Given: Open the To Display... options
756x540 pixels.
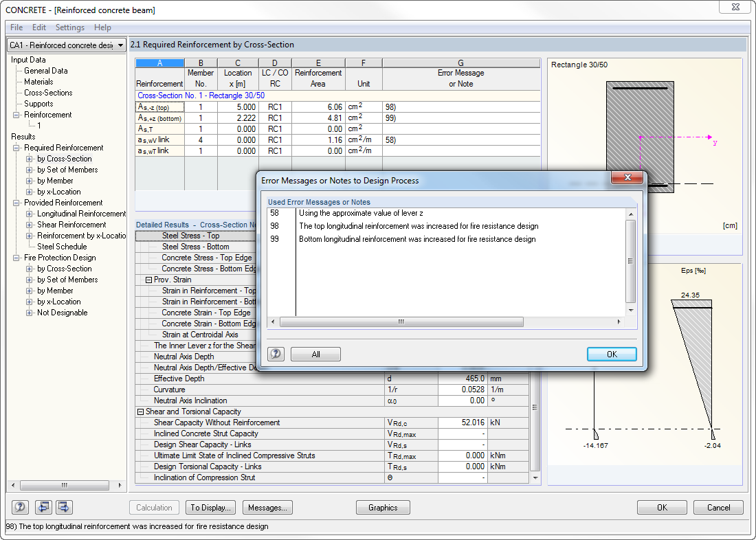Looking at the screenshot, I should [210, 507].
